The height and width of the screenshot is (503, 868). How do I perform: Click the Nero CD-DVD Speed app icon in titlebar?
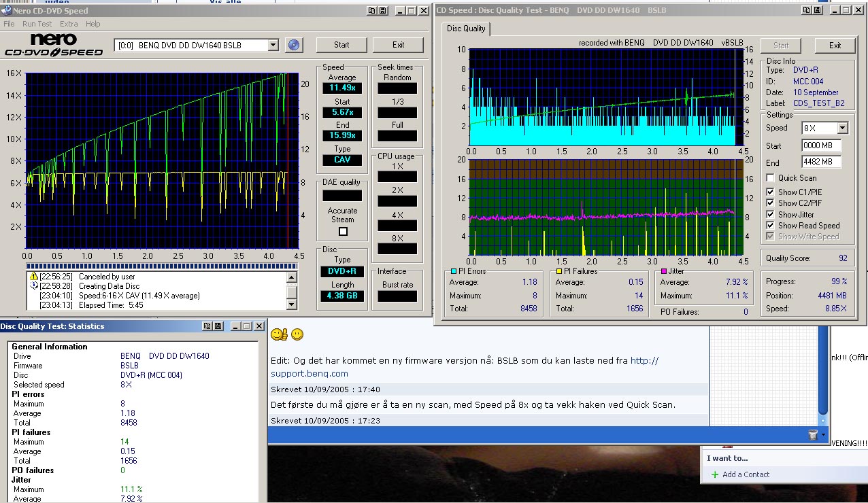click(x=6, y=11)
